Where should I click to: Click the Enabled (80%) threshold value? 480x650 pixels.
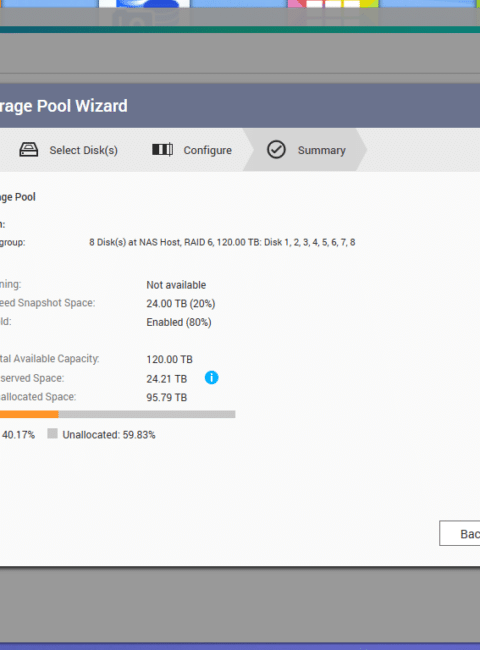tap(179, 323)
